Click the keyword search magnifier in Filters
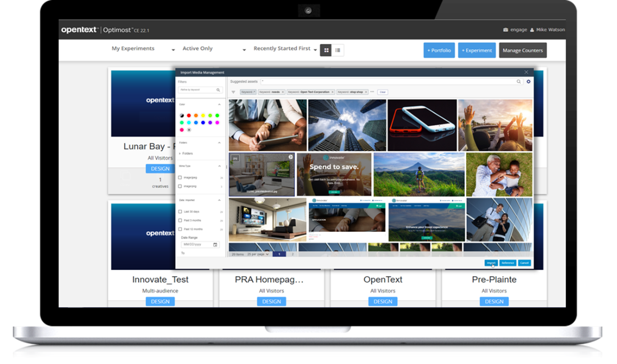The image size is (617, 364). [218, 90]
